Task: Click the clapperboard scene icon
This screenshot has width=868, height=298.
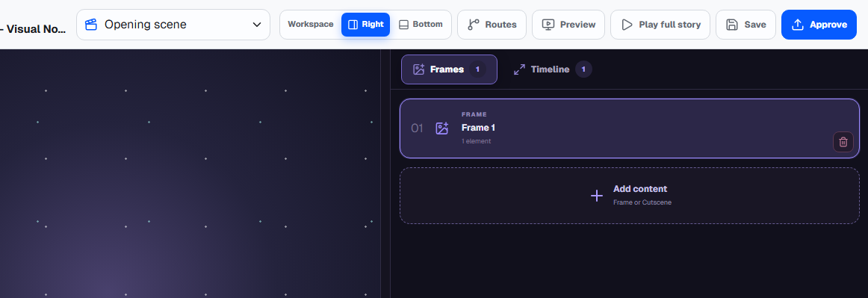Action: point(91,25)
